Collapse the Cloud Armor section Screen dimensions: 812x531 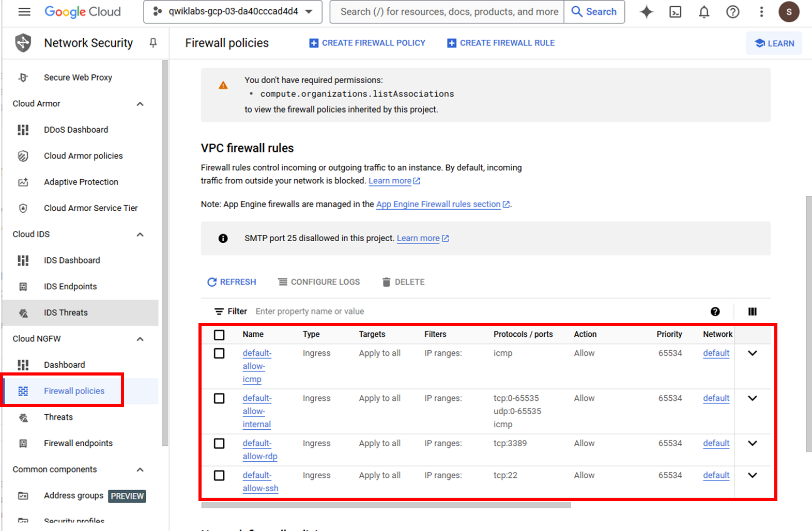coord(140,104)
